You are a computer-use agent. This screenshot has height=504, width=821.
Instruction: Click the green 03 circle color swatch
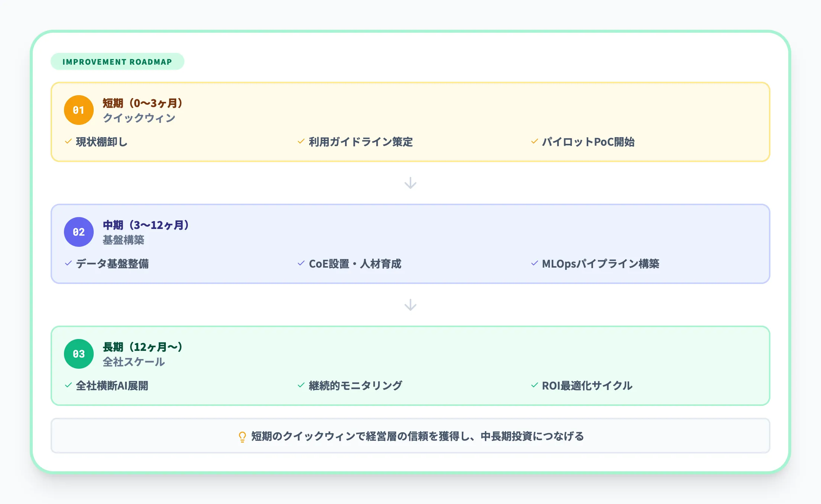point(78,353)
